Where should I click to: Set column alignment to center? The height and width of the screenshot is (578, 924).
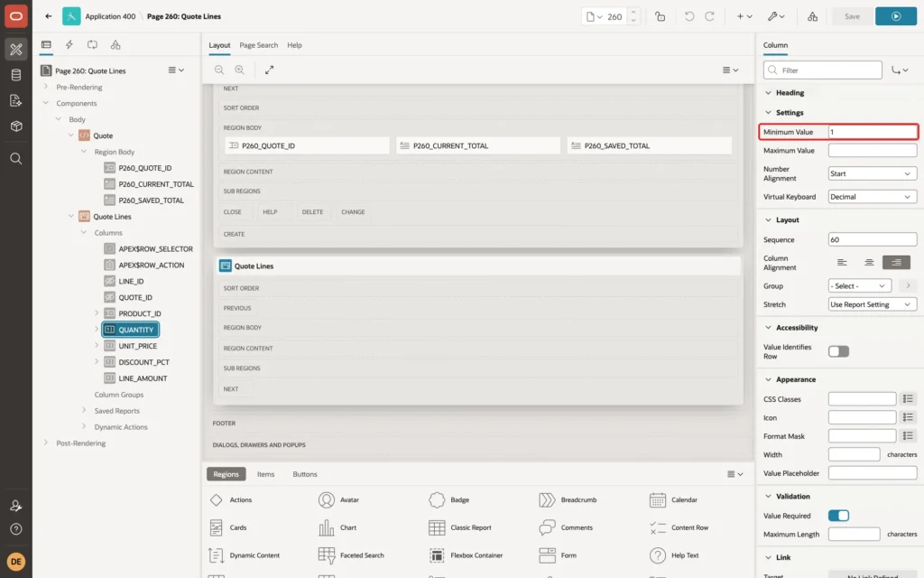pos(869,263)
